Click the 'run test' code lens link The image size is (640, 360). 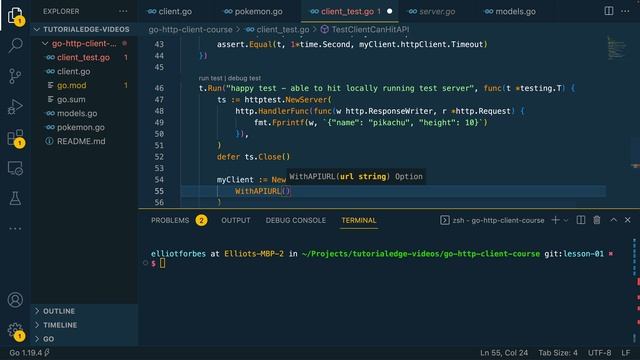coord(210,78)
